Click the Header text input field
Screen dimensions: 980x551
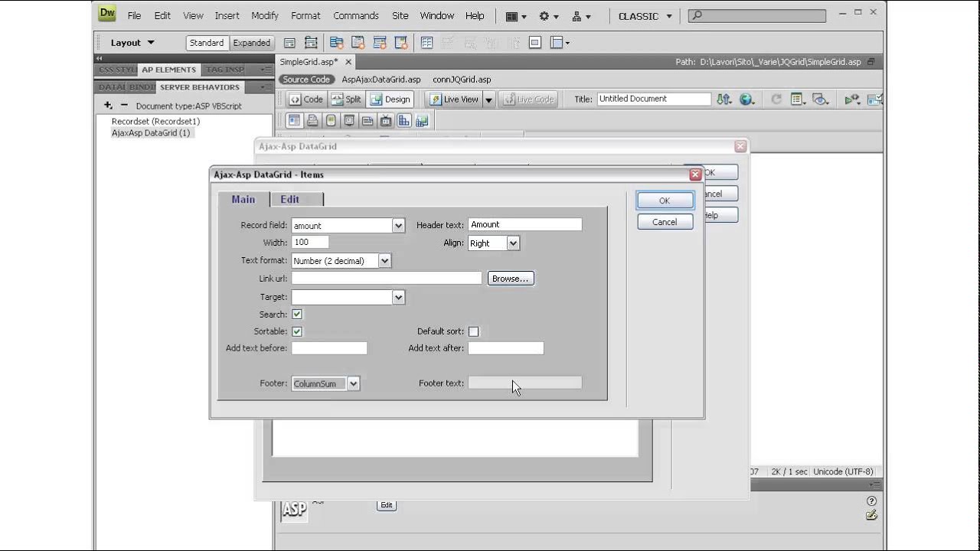[x=525, y=224]
